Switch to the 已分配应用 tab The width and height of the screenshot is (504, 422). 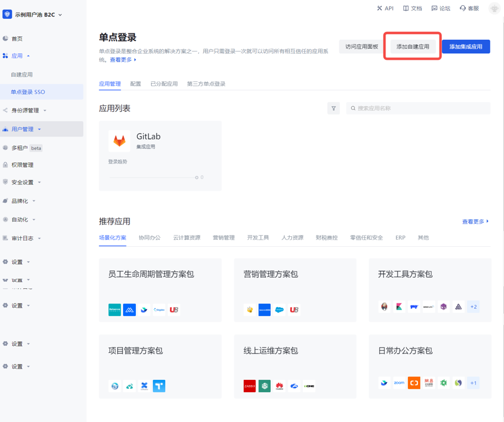[164, 84]
